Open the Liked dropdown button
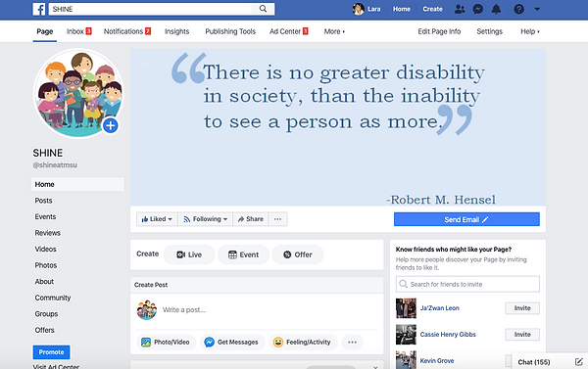588x369 pixels. coord(157,219)
